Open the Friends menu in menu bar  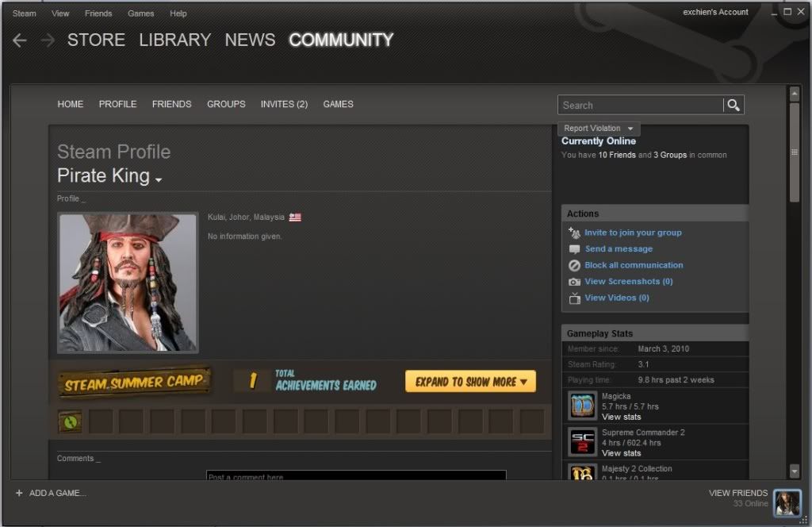coord(98,13)
